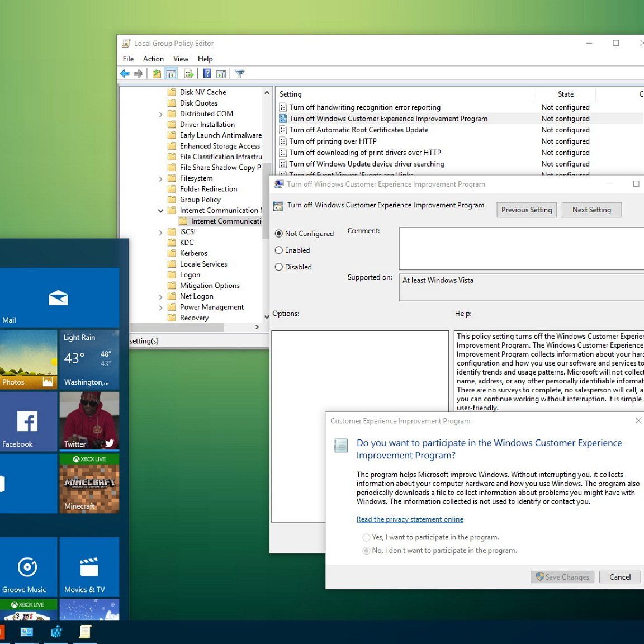Click the Next Setting button

pyautogui.click(x=591, y=210)
